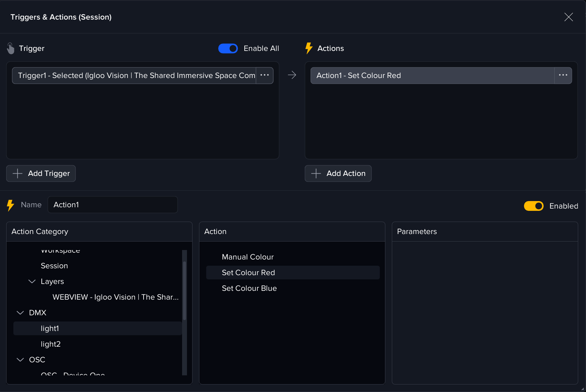Close the Triggers & Actions dialog
Image resolution: width=586 pixels, height=392 pixels.
[568, 17]
